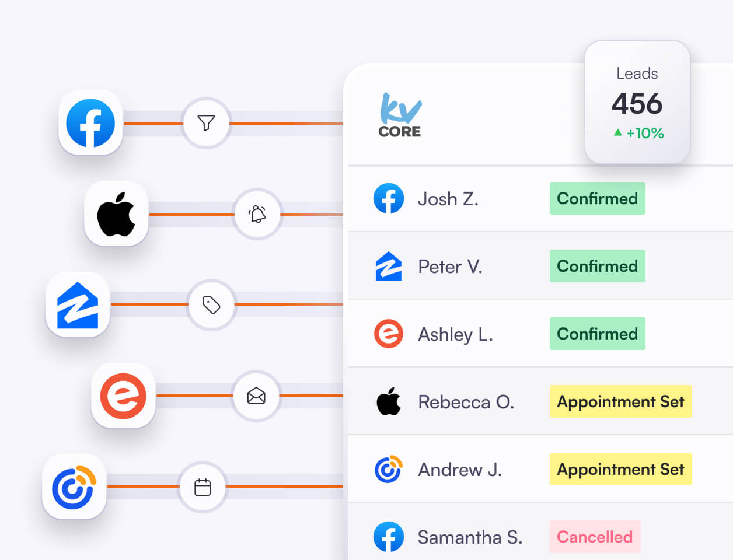
Task: Click Josh Z.'s Confirmed status badge
Action: (x=597, y=198)
